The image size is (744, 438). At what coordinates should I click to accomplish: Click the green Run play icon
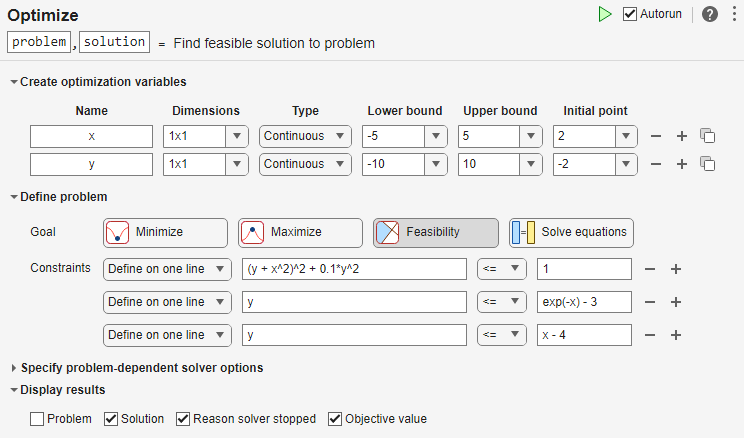(604, 14)
